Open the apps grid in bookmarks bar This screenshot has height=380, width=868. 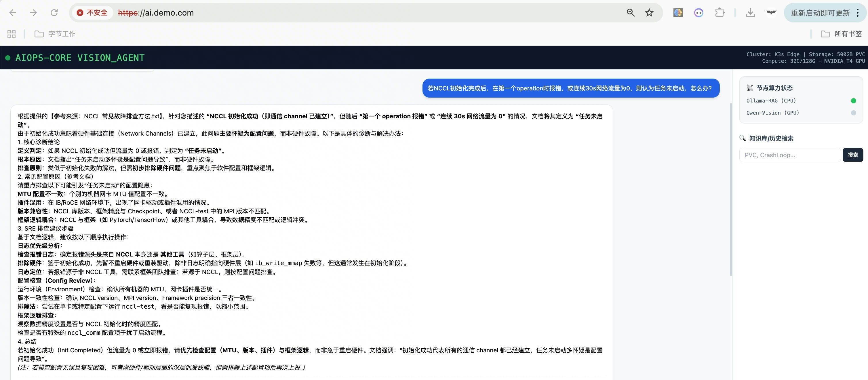tap(12, 34)
